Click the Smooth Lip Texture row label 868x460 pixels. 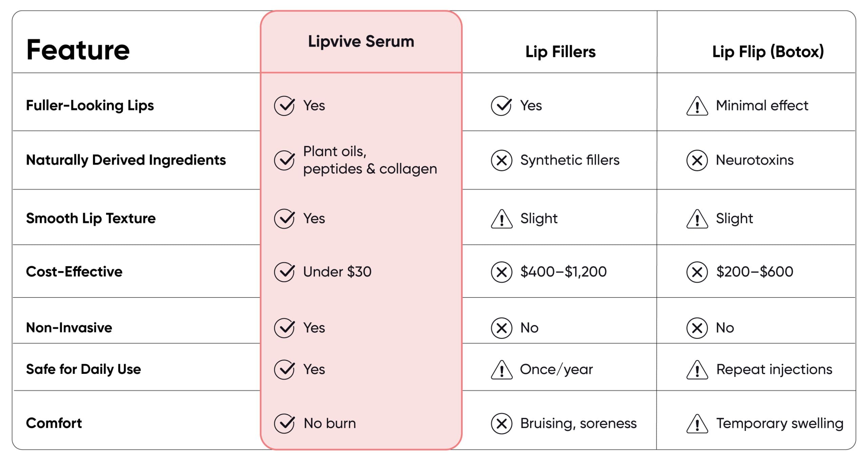[91, 218]
